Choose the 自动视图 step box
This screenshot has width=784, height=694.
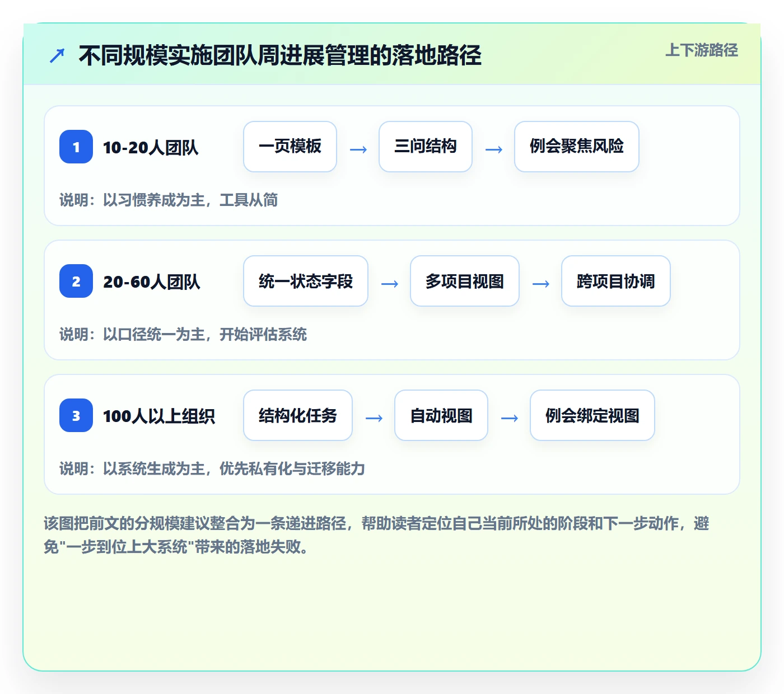pos(441,415)
